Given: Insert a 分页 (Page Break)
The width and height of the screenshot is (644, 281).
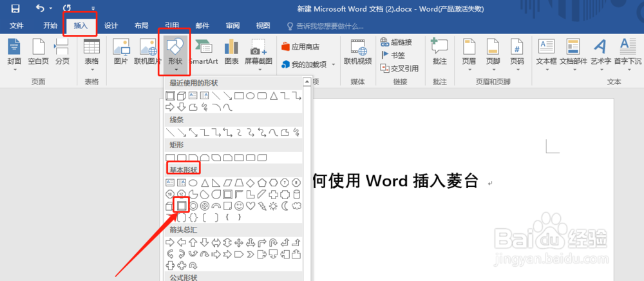Looking at the screenshot, I should [x=62, y=52].
